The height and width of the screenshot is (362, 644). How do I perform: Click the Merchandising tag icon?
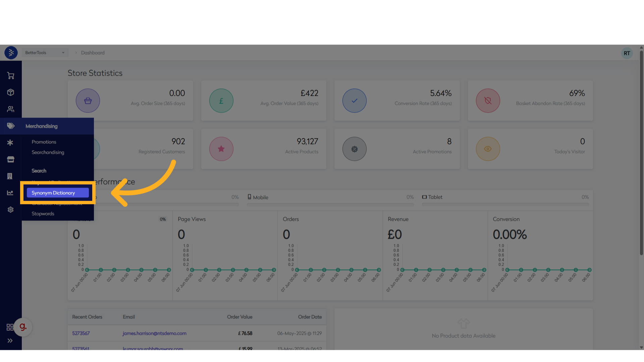pos(11,126)
